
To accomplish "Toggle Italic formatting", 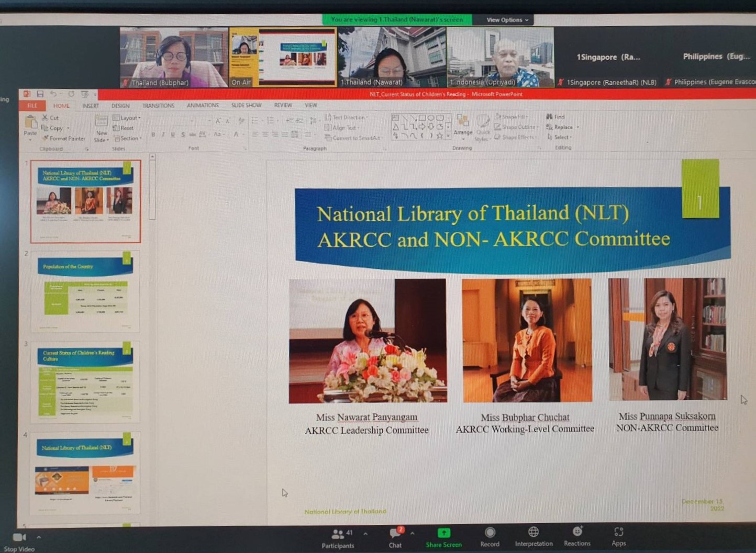I will coord(163,135).
